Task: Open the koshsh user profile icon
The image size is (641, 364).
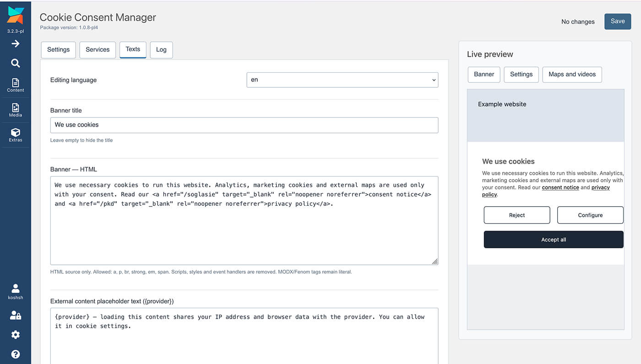Action: (16, 291)
